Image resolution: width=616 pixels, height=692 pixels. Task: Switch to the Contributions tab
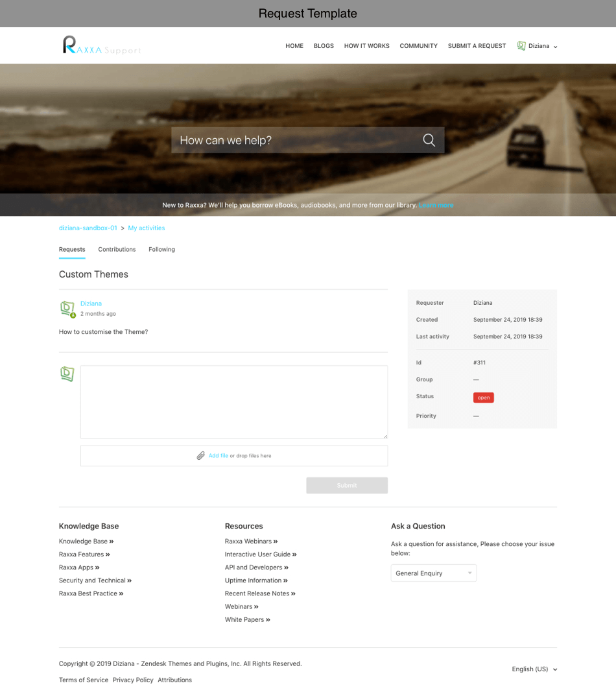point(117,250)
